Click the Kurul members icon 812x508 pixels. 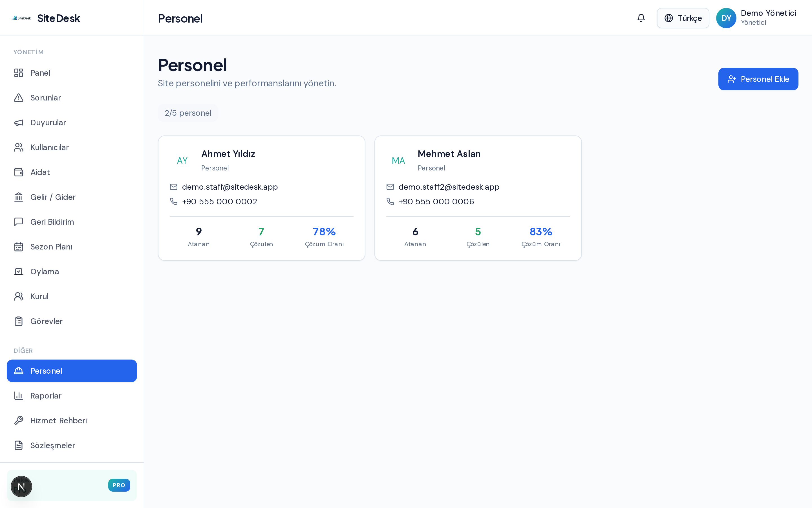pyautogui.click(x=18, y=296)
